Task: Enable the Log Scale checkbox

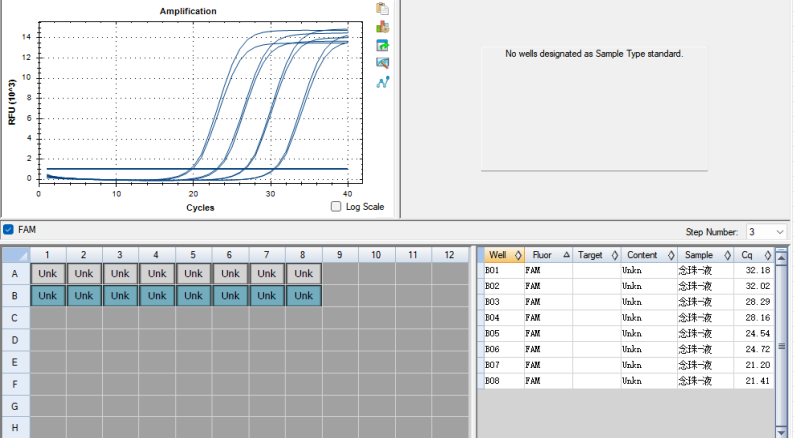Action: click(336, 207)
